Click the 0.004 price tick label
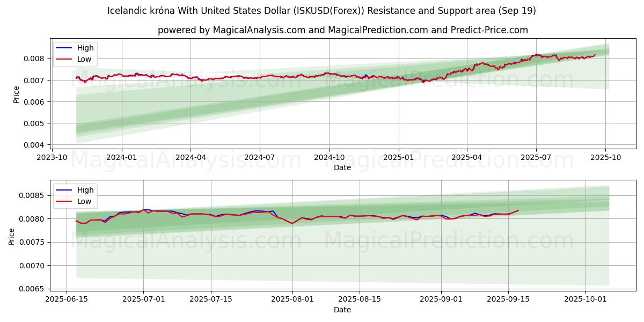644x322 pixels. click(x=35, y=145)
